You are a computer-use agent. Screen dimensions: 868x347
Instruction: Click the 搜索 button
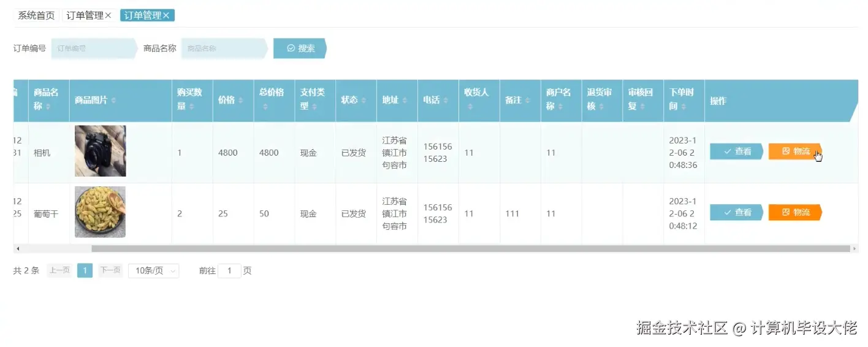click(x=300, y=48)
